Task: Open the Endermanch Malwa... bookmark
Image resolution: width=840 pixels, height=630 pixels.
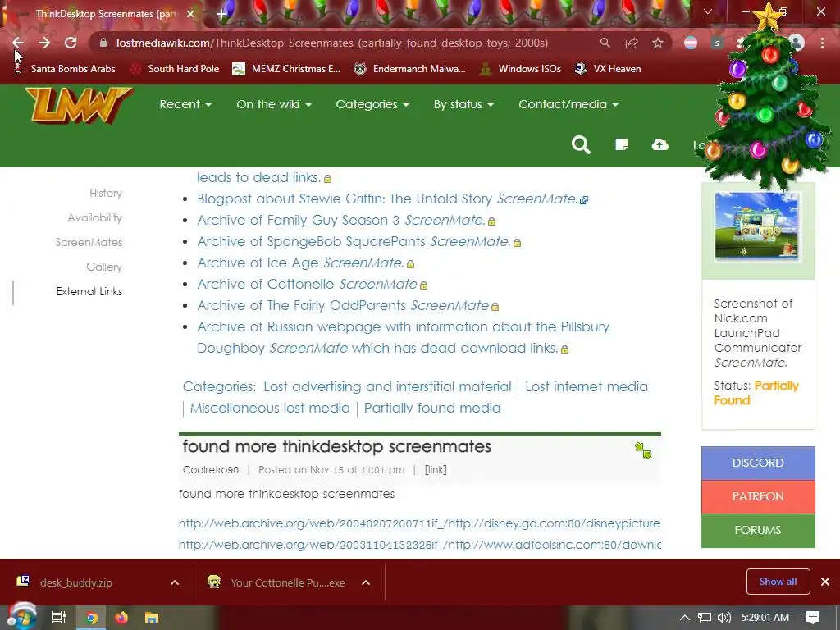Action: (x=410, y=69)
